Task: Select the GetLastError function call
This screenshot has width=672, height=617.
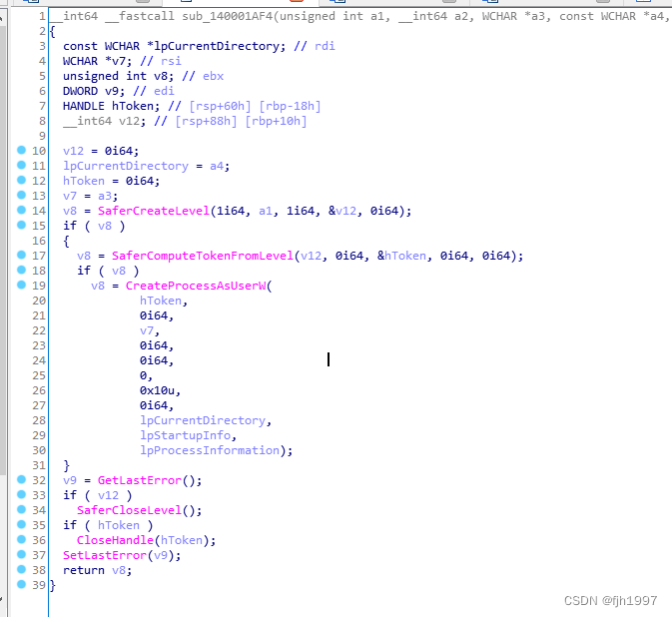Action: (x=139, y=480)
